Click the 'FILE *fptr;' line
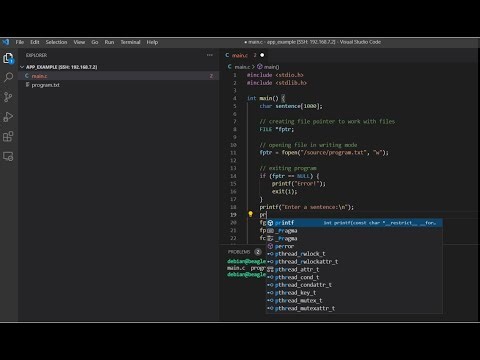Screen dimensions: 480x360 coord(277,129)
